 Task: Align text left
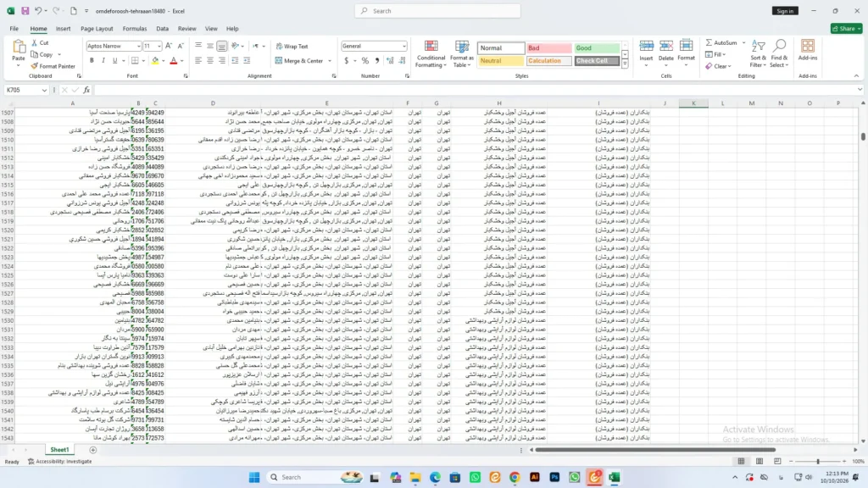point(198,60)
